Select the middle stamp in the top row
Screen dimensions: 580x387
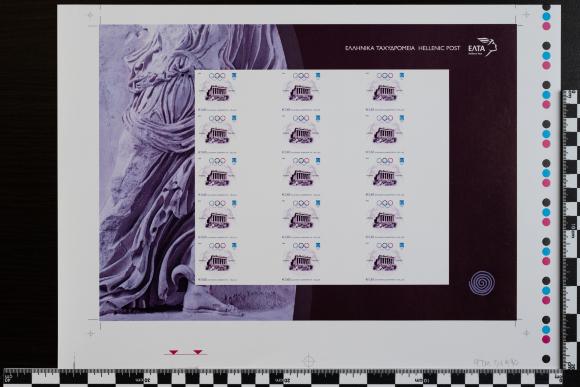click(x=301, y=91)
